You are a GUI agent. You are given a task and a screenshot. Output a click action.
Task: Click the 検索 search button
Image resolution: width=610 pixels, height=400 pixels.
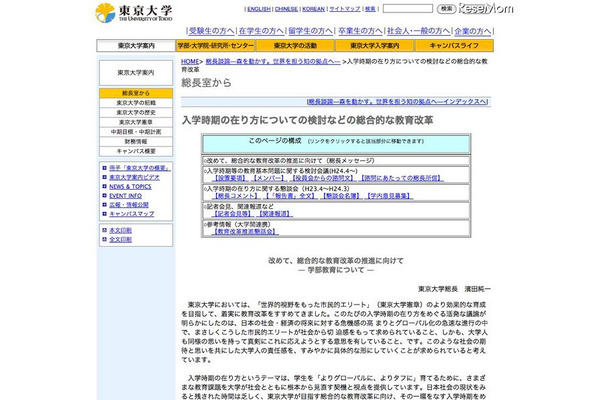(x=446, y=9)
